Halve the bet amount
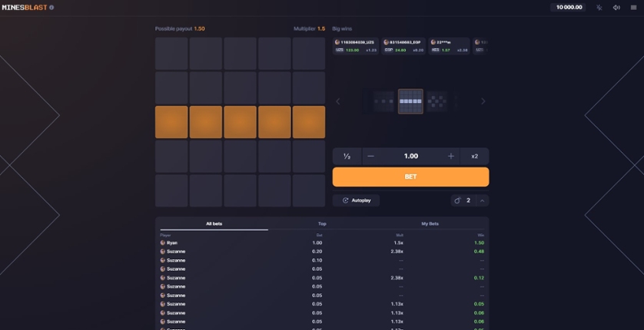The height and width of the screenshot is (330, 644). pyautogui.click(x=347, y=156)
